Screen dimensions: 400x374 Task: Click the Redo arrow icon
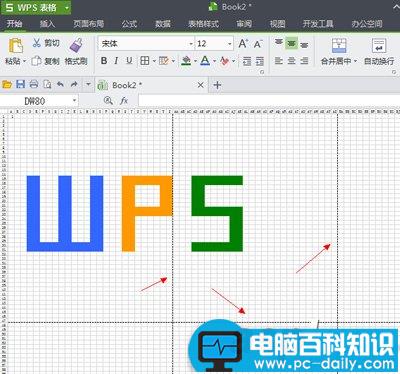(74, 84)
